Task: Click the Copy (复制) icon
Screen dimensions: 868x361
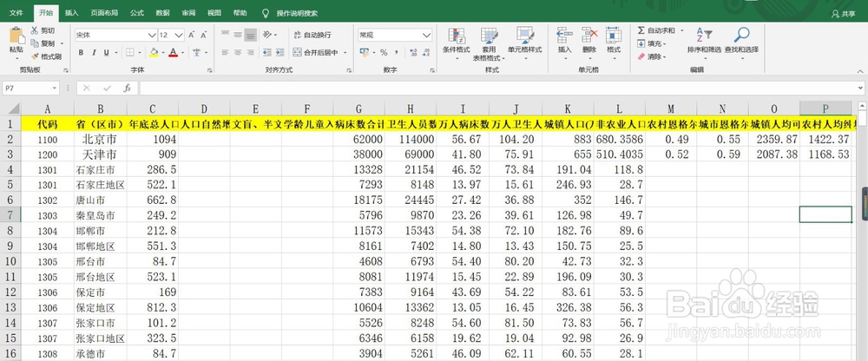Action: [x=35, y=43]
